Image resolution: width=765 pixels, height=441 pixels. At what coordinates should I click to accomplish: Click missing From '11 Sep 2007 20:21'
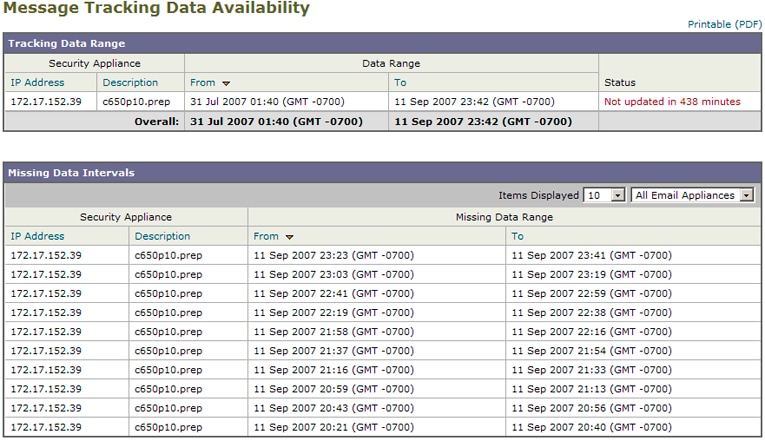(x=334, y=427)
